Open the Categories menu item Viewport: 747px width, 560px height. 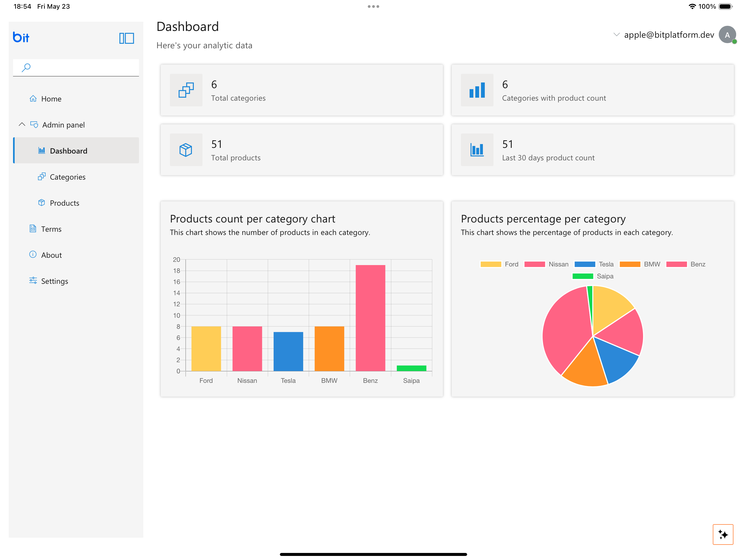pos(76,177)
